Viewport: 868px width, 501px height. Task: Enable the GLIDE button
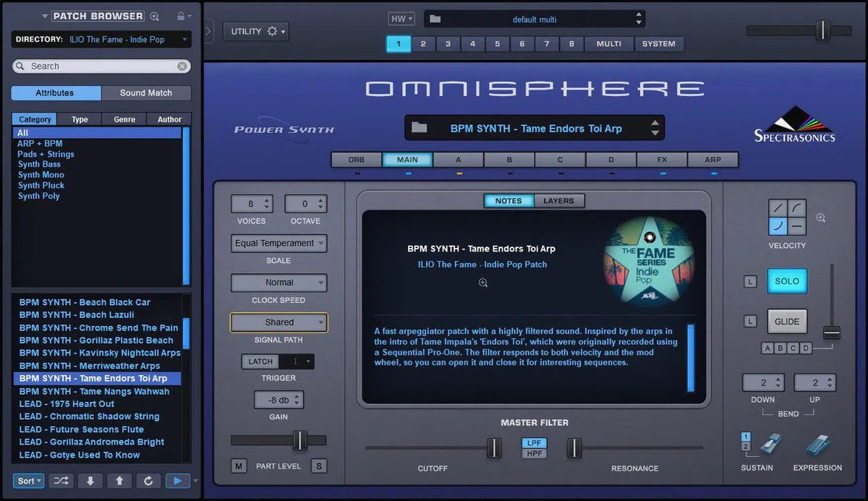coord(787,322)
